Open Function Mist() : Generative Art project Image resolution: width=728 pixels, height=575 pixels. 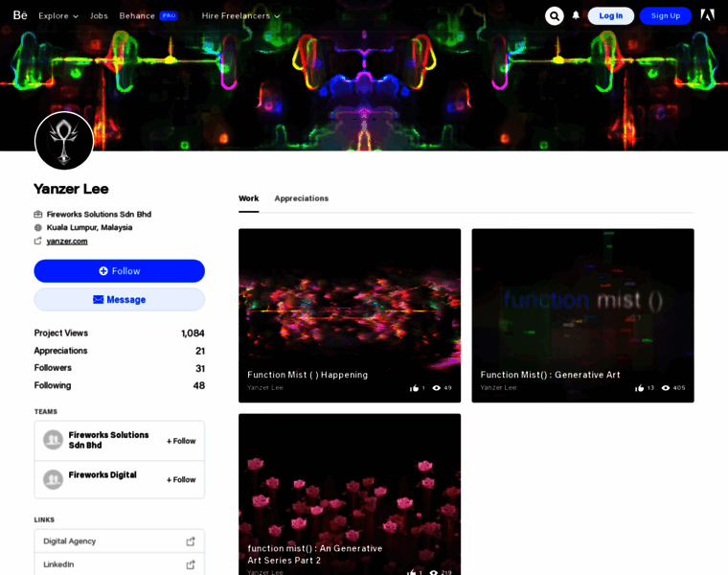click(582, 315)
